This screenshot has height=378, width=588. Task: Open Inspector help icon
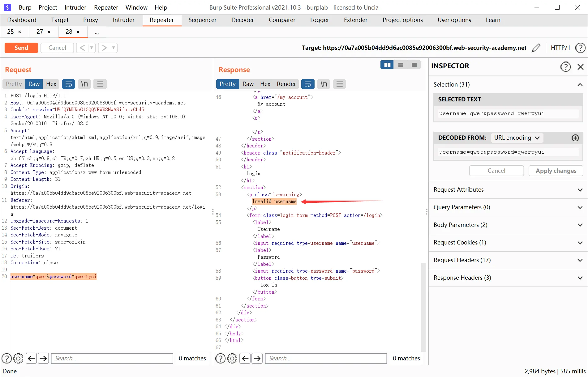[565, 66]
